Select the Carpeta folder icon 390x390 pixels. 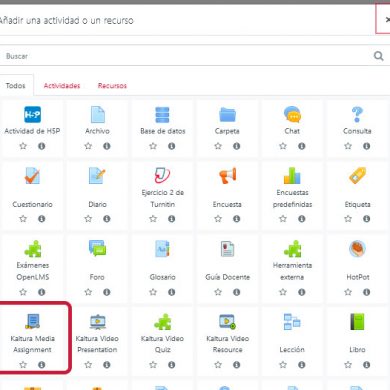(x=227, y=115)
